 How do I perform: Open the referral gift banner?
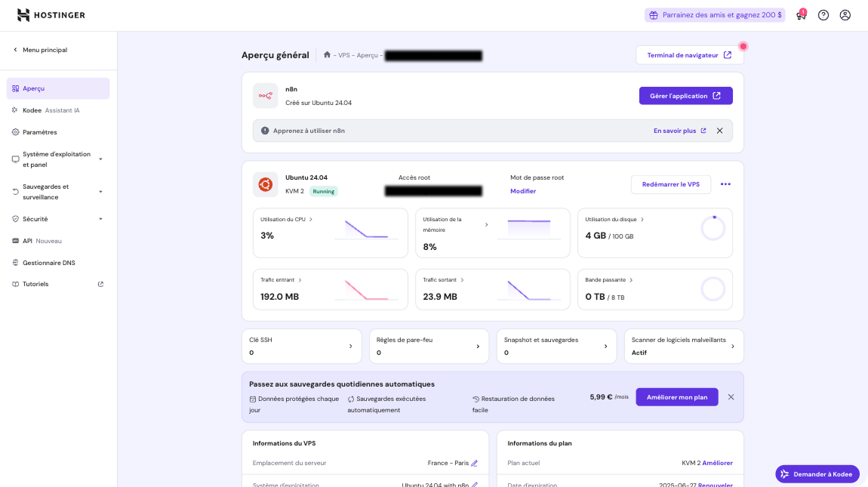(715, 15)
